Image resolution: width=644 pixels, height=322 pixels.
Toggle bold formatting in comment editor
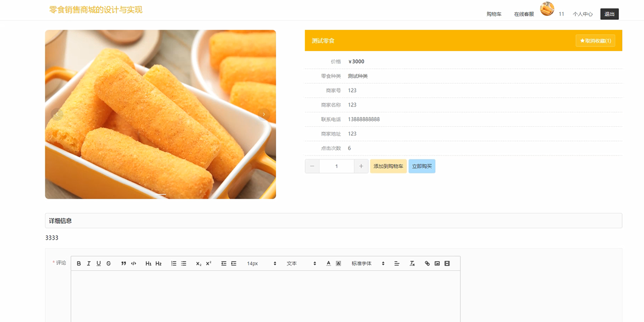pos(79,264)
